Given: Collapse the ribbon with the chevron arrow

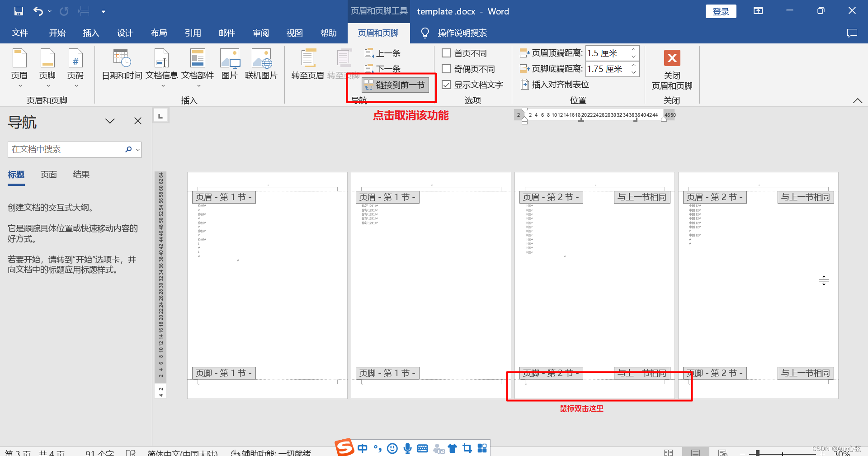Looking at the screenshot, I should 857,100.
